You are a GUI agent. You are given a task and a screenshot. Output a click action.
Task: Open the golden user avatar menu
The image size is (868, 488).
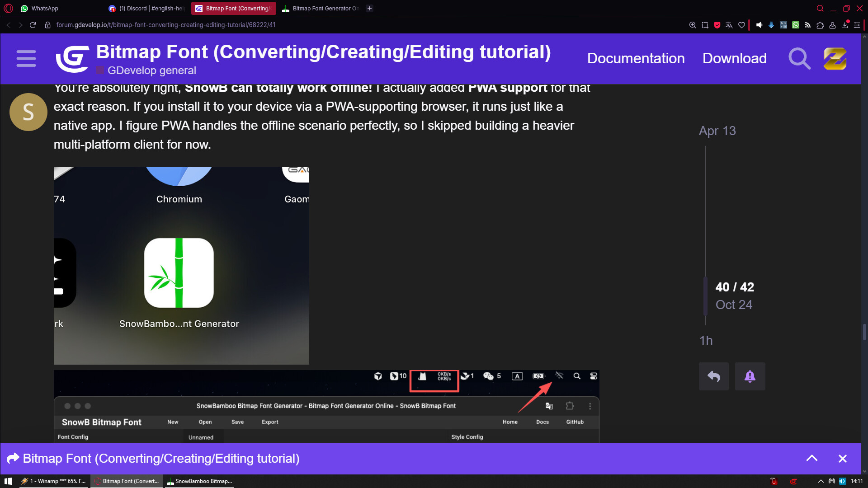pyautogui.click(x=835, y=59)
